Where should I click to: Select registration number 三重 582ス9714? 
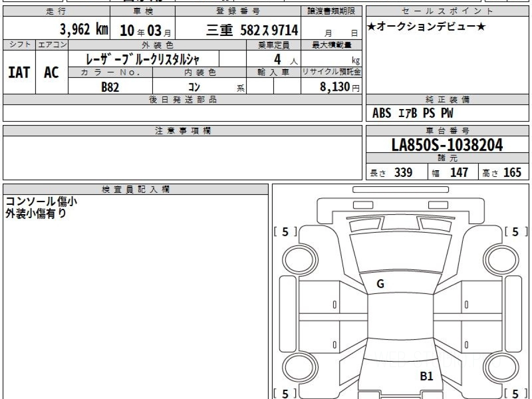(x=252, y=30)
